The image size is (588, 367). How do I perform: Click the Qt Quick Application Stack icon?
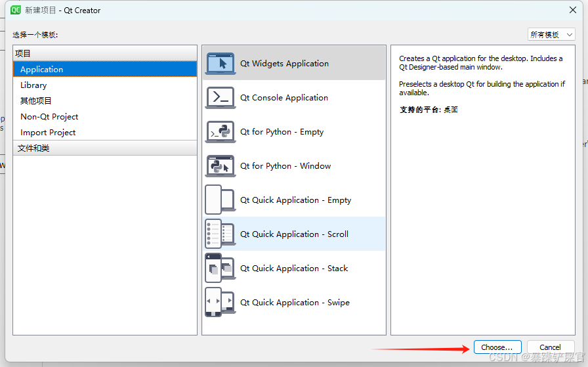coord(220,269)
